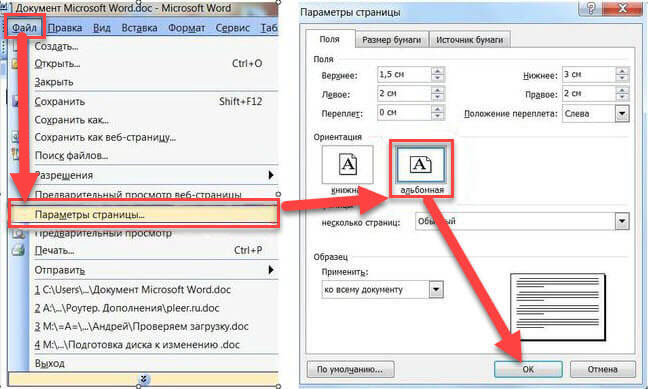Click the page preview sample thumbnail
The image size is (648, 389).
(x=558, y=306)
